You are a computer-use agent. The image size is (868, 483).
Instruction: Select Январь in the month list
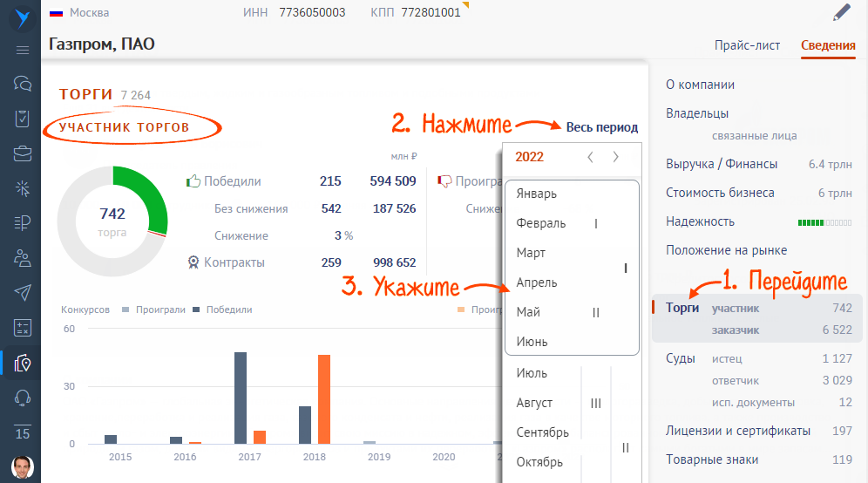(x=537, y=194)
